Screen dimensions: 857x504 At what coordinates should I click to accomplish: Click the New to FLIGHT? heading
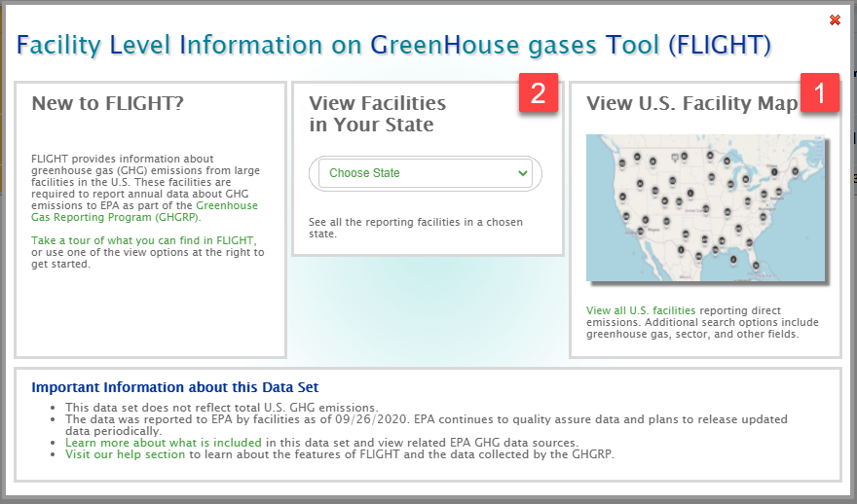[x=108, y=103]
